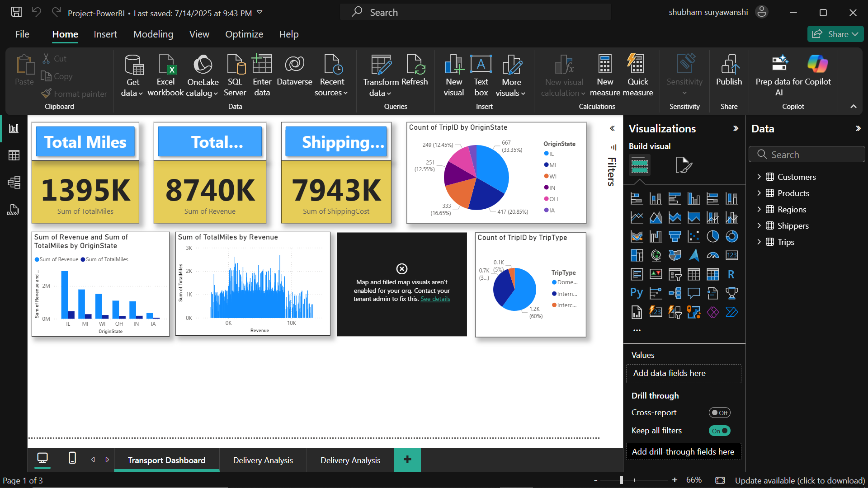
Task: Select the Line chart visual icon
Action: pyautogui.click(x=637, y=217)
